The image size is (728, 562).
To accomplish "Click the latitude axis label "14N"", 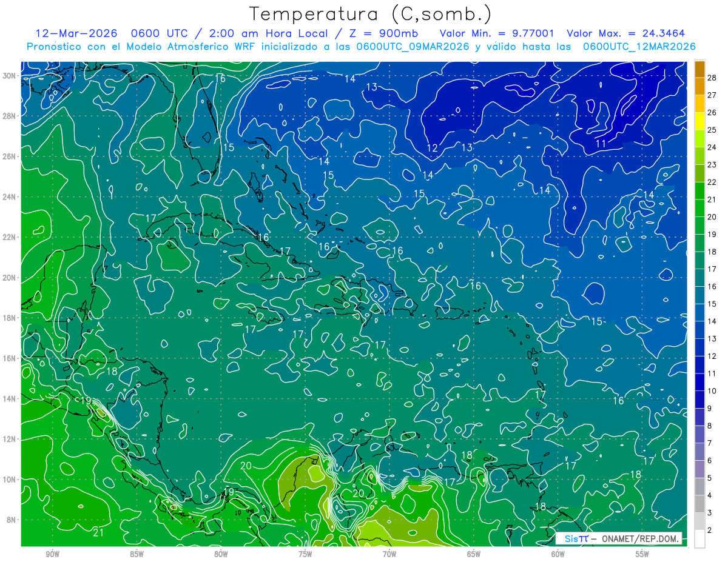I will point(9,399).
